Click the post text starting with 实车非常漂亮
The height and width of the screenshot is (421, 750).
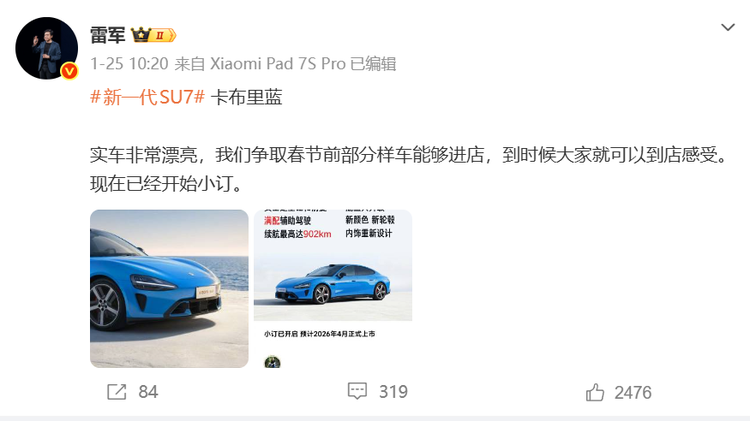409,169
